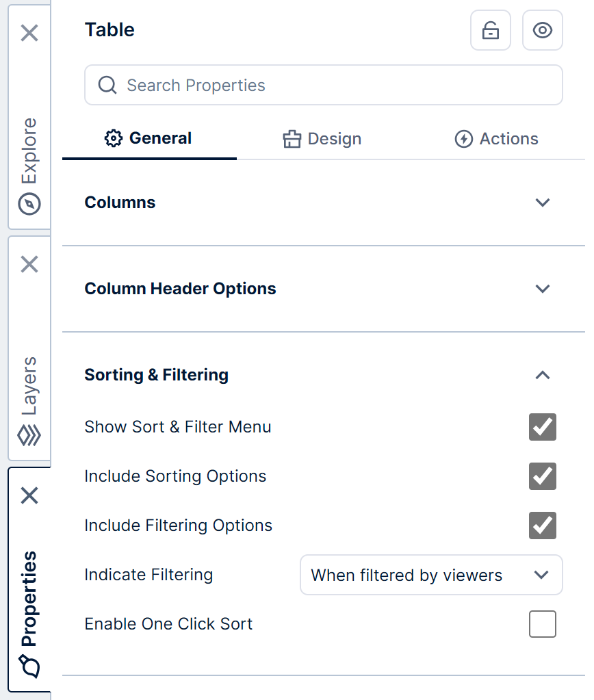594x700 pixels.
Task: Click the briefcase icon next to Design
Action: (x=292, y=138)
